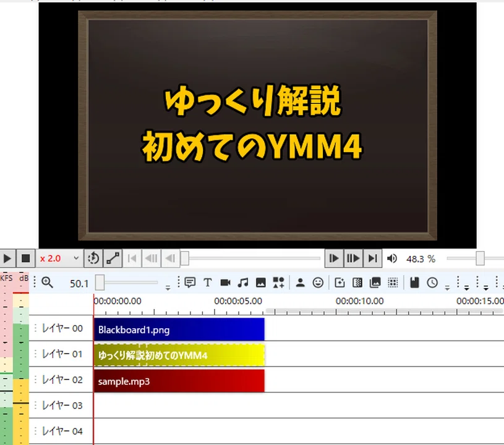Click the レイヤー 02 layer header
Image resolution: width=504 pixels, height=445 pixels.
(x=61, y=379)
